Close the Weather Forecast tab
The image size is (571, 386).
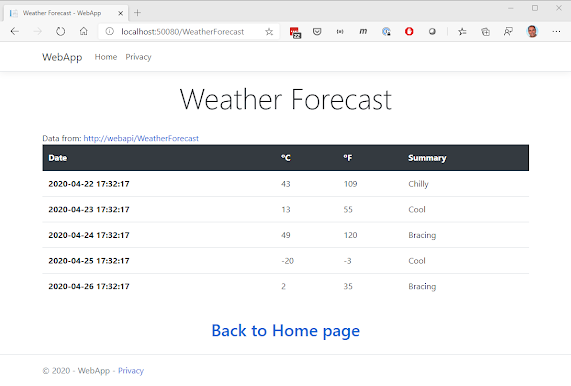(121, 13)
